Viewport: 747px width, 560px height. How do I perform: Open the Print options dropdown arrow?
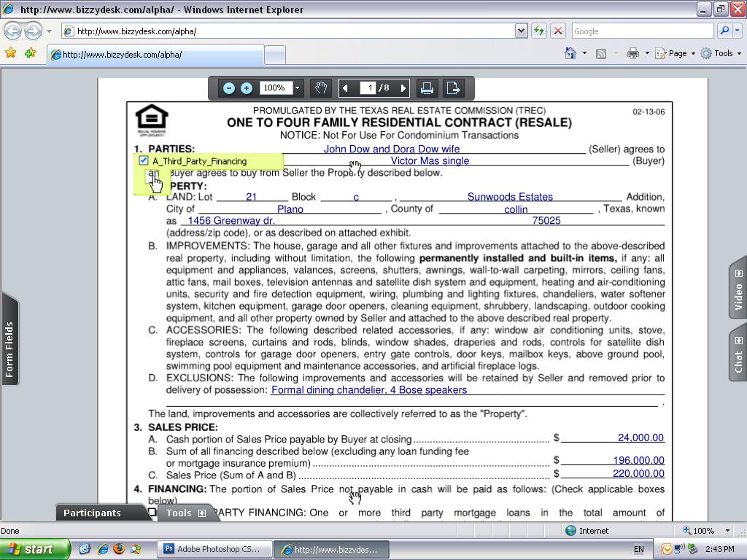point(647,53)
